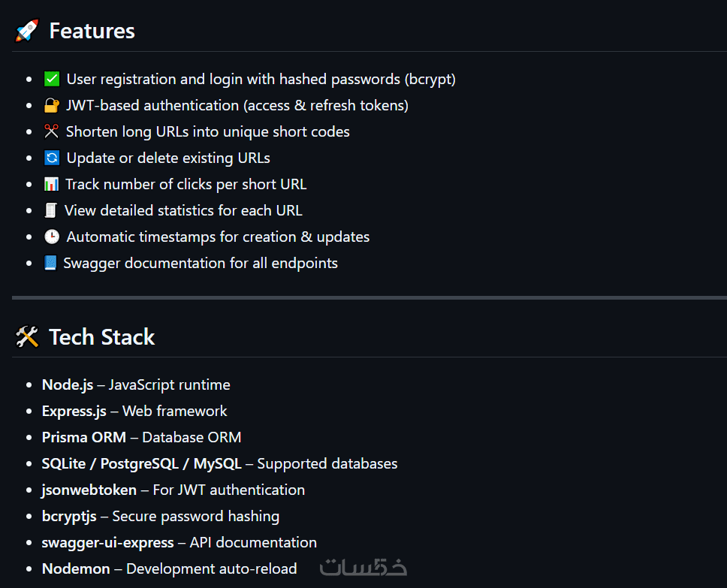Click the blue book icon for Swagger documentation
This screenshot has height=588, width=727.
click(50, 263)
